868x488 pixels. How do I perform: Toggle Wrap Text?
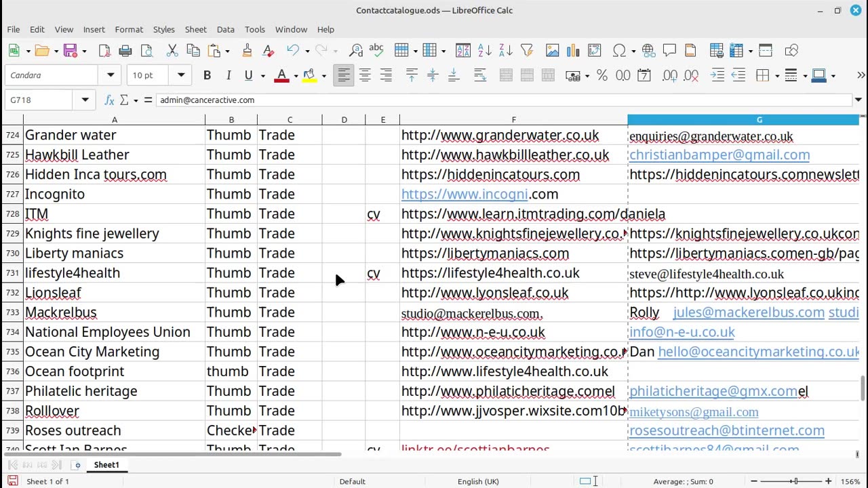tap(480, 75)
